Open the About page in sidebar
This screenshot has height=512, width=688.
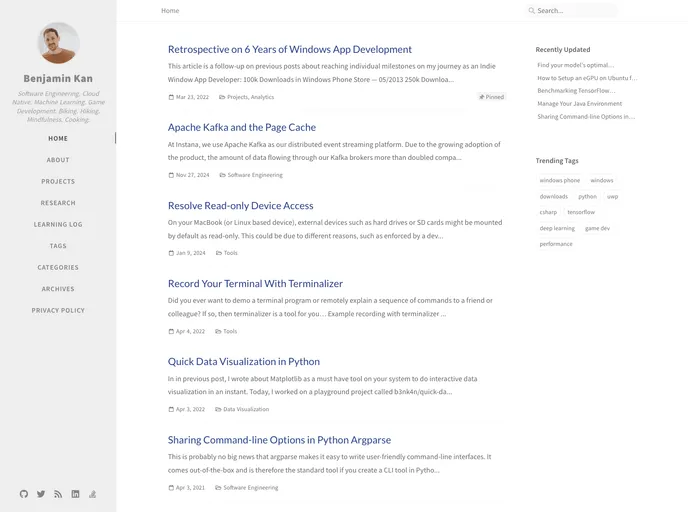tap(58, 160)
